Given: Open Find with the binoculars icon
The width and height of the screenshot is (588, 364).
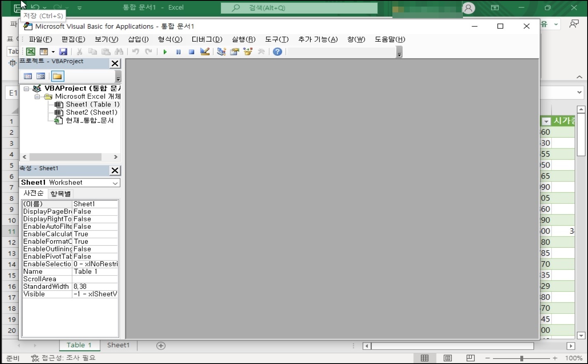Looking at the screenshot, I should 119,52.
